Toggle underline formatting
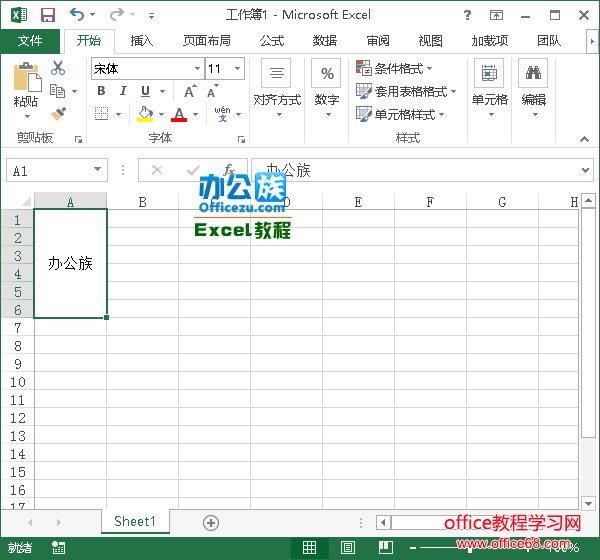Screen dimensions: 600x560 (145, 91)
